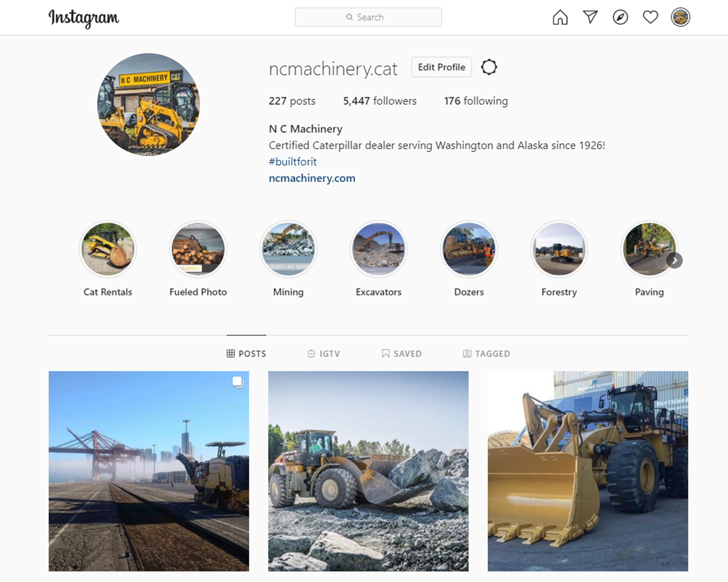Click the 227 posts count
This screenshot has width=728, height=582.
292,101
